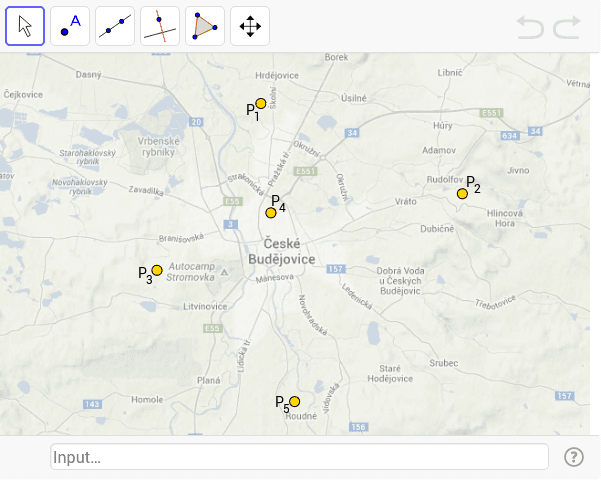
Task: Click the Litvínovice map label
Action: (205, 306)
